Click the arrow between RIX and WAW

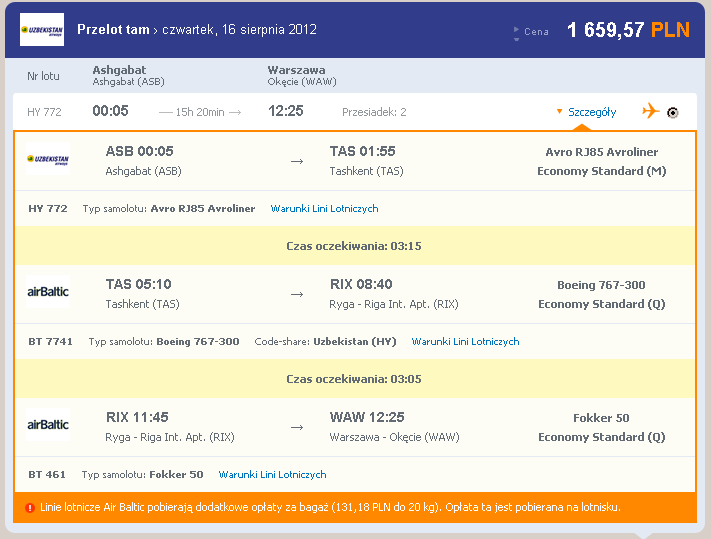[297, 427]
